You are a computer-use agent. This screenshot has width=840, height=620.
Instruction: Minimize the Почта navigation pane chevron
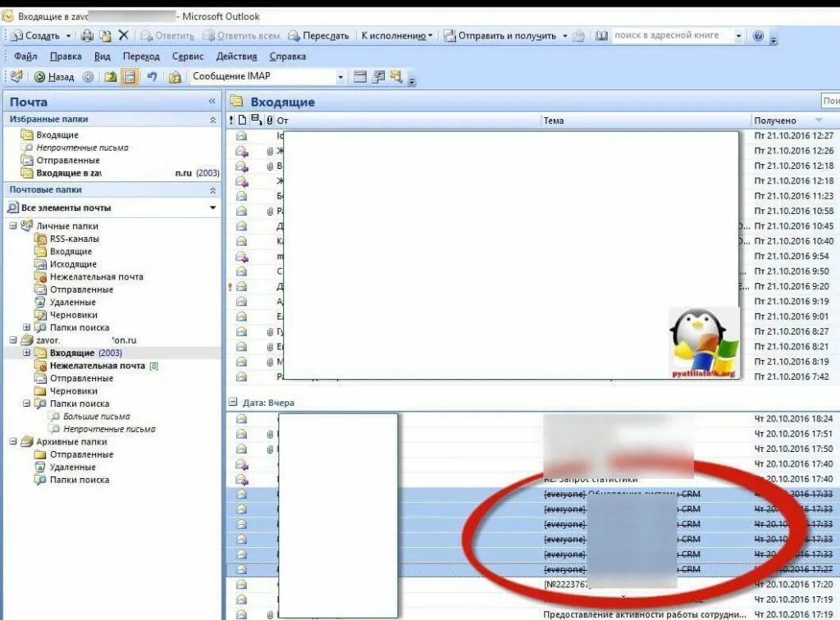point(212,101)
